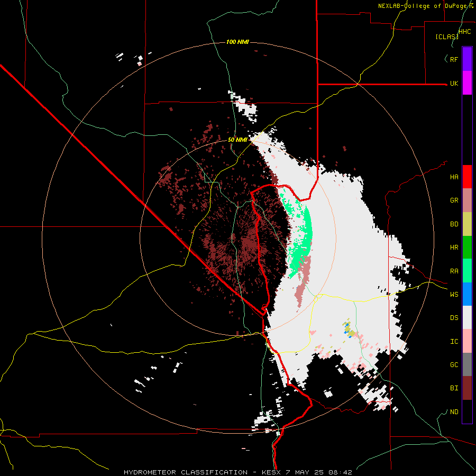Click the HA red legend swatch
Screen dimensions: 476x476
pyautogui.click(x=467, y=177)
